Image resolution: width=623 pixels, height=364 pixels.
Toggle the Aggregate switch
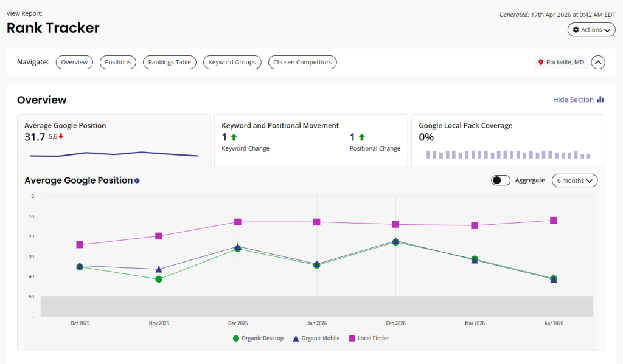pyautogui.click(x=500, y=180)
